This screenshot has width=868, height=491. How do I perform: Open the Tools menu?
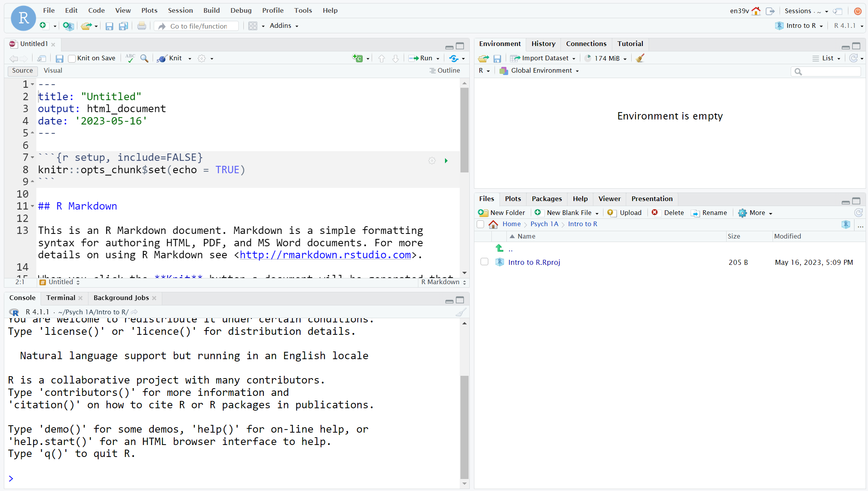(x=303, y=10)
